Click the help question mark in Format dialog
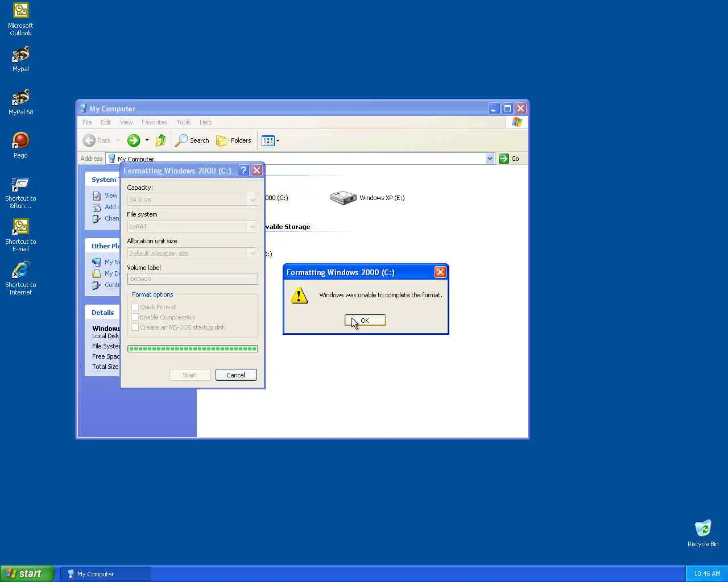This screenshot has width=728, height=582. pyautogui.click(x=243, y=171)
